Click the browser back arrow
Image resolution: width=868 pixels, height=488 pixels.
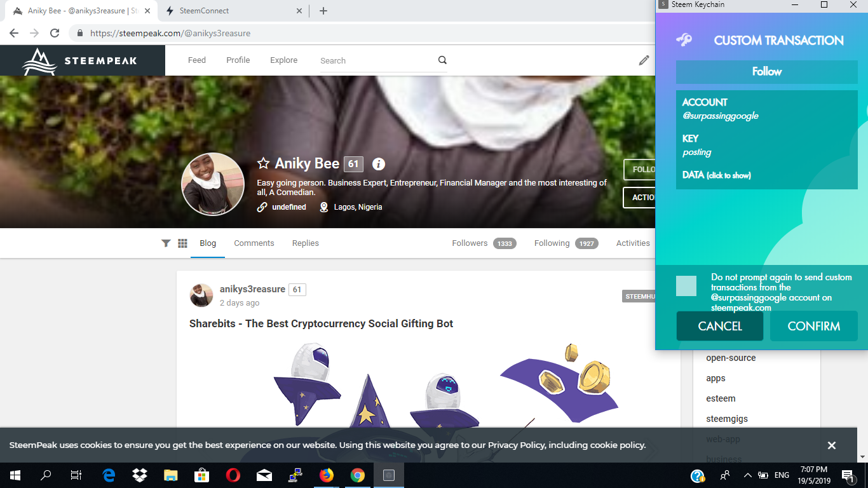pyautogui.click(x=14, y=33)
